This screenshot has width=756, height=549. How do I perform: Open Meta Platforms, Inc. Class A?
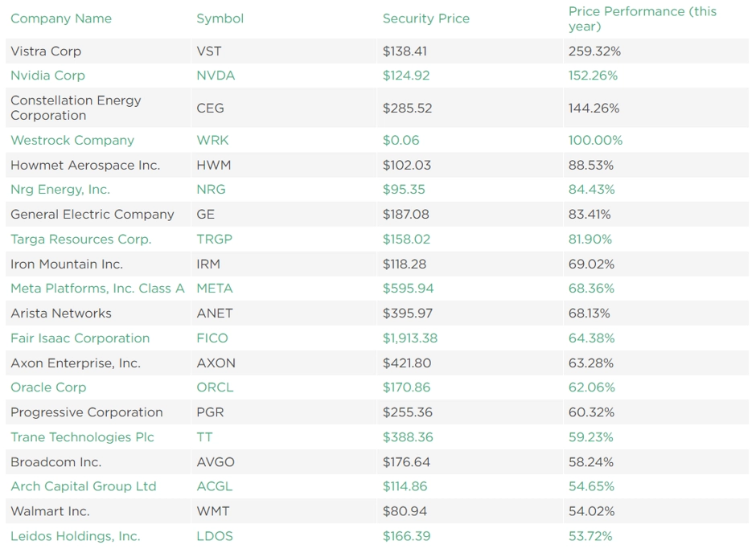tap(97, 289)
